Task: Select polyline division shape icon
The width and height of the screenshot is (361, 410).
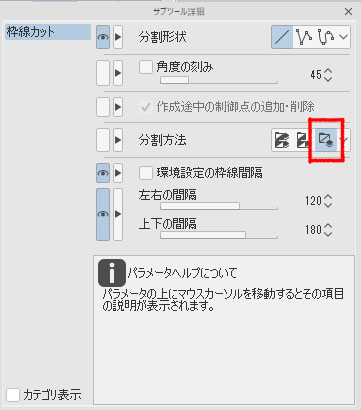Action: 304,37
